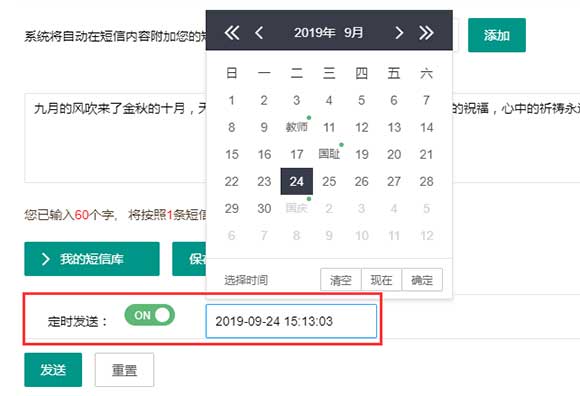Choose date 17 in the calendar
580x396 pixels.
[297, 154]
